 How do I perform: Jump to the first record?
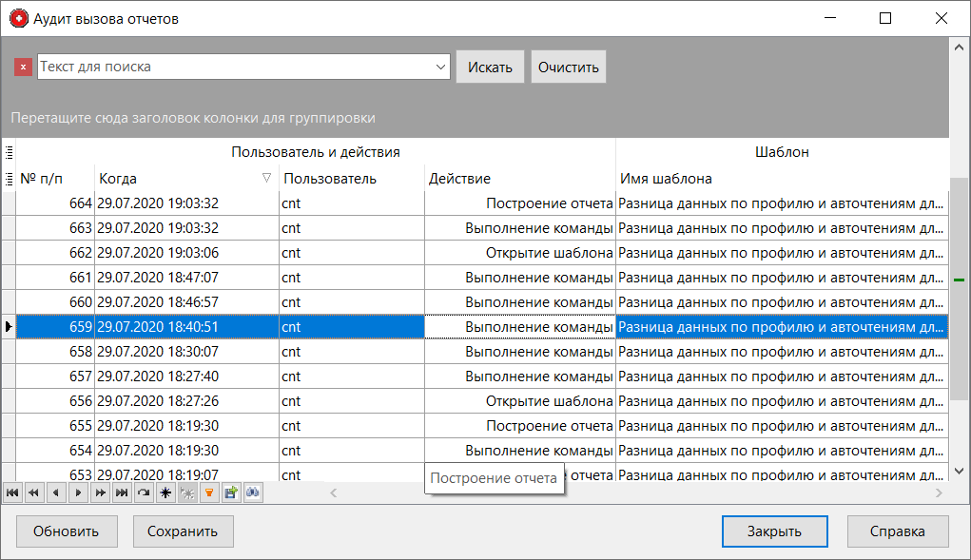[12, 492]
